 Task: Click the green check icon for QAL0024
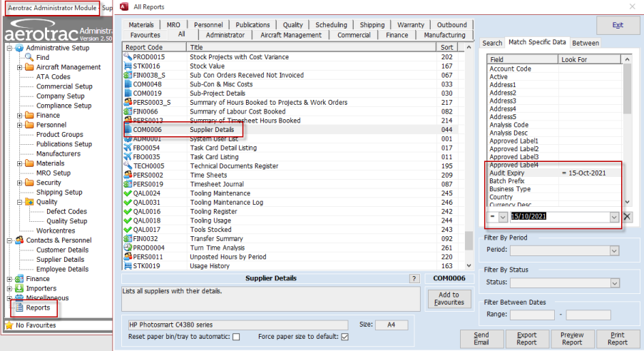[128, 193]
